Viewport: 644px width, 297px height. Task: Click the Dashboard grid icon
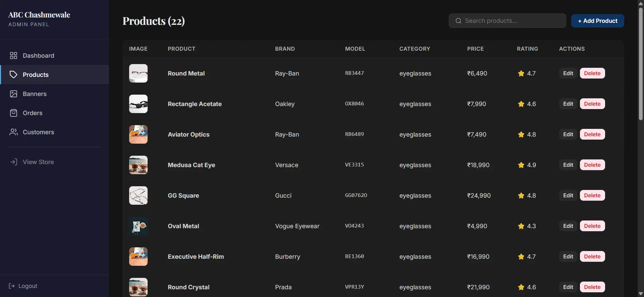pos(13,56)
